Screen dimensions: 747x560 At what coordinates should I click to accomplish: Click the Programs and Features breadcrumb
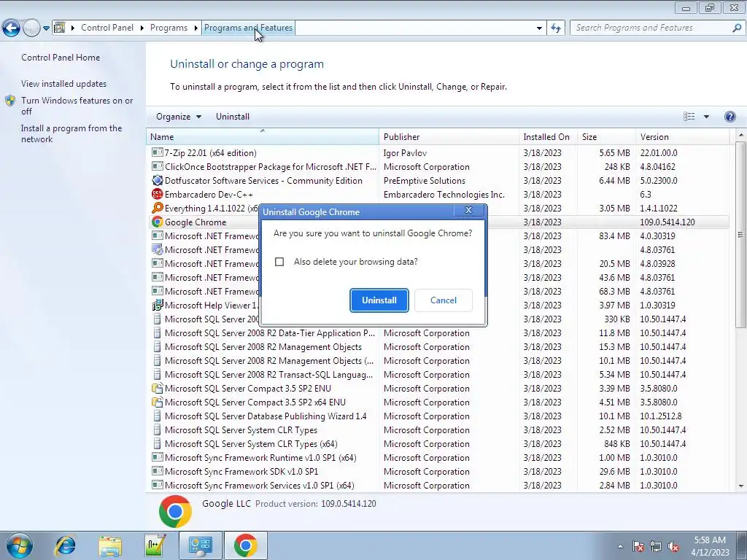(x=248, y=28)
